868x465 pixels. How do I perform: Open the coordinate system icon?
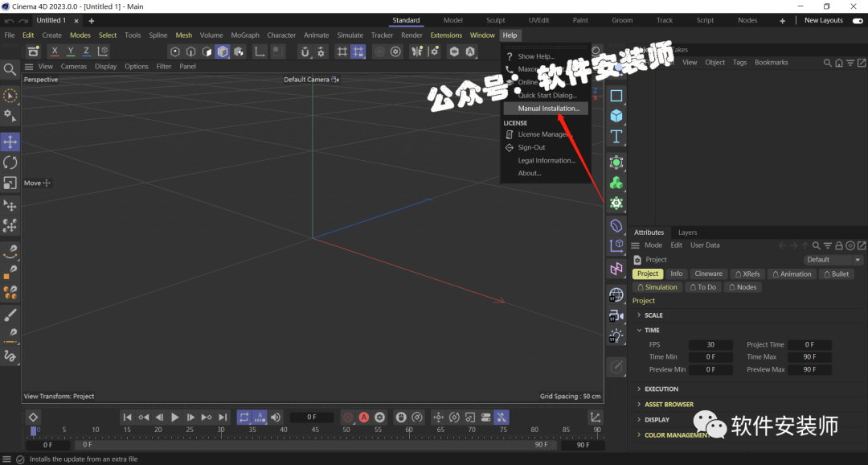click(x=102, y=51)
